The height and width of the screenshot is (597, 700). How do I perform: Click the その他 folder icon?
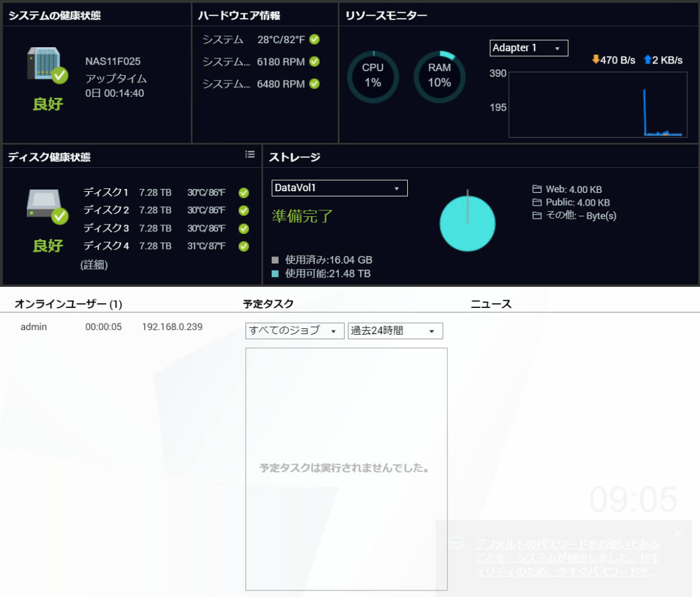537,216
